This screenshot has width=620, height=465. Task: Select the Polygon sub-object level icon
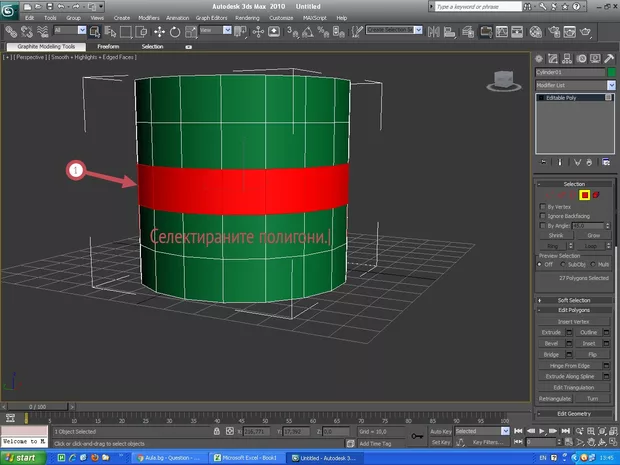pos(585,194)
